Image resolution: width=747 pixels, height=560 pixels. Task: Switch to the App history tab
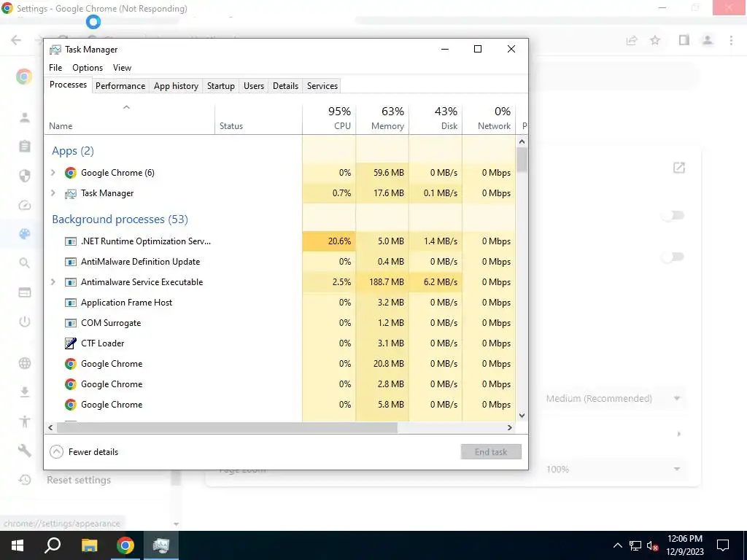[176, 86]
